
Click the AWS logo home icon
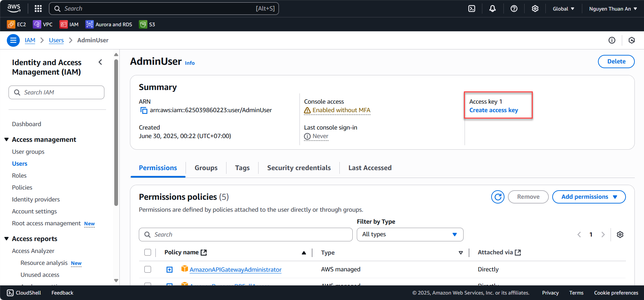pos(14,9)
